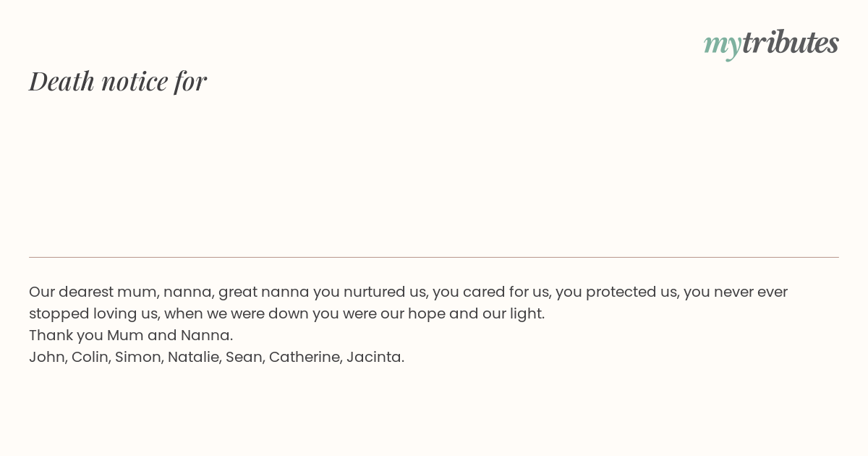Click the dark "tributes" part of the logo

pyautogui.click(x=791, y=43)
